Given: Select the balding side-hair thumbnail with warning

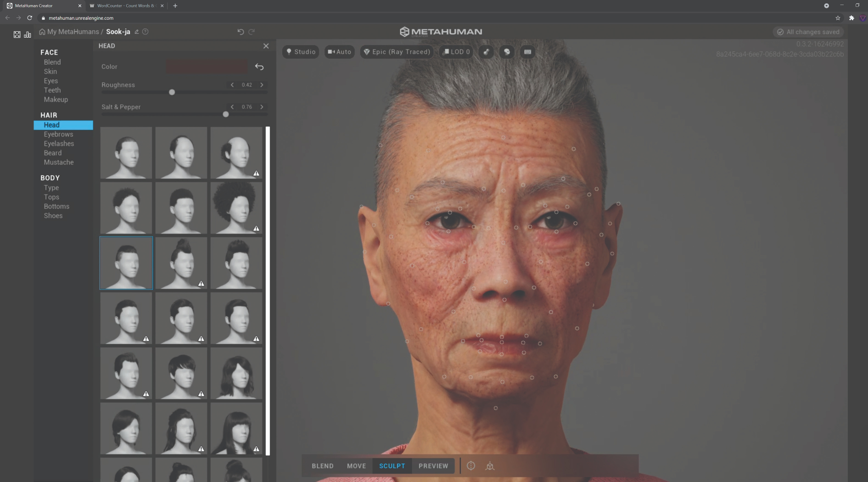Looking at the screenshot, I should [x=236, y=153].
